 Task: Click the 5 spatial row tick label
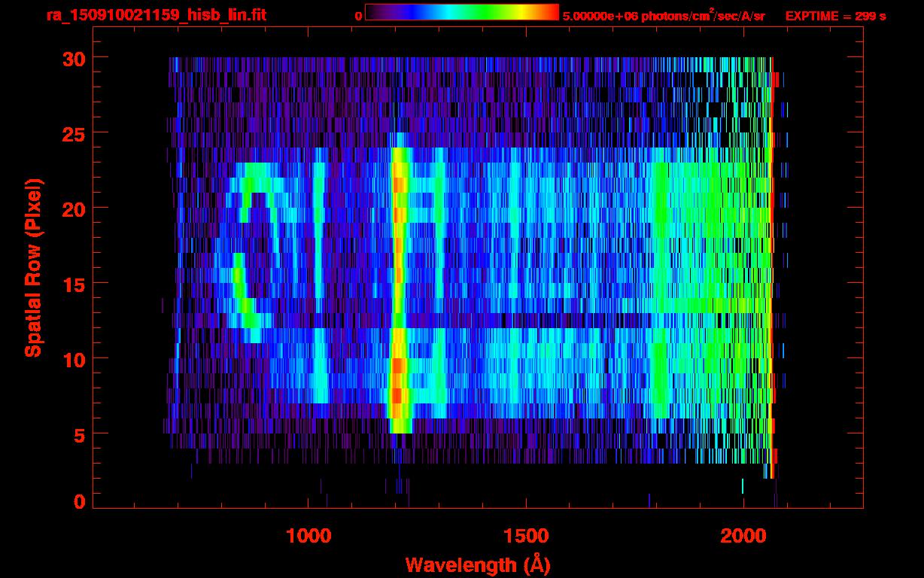tap(79, 434)
